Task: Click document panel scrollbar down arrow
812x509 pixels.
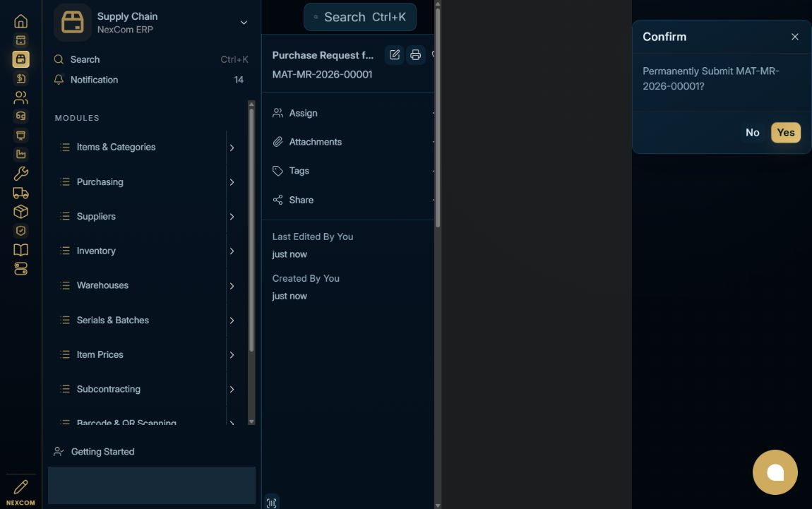Action: coord(438,505)
